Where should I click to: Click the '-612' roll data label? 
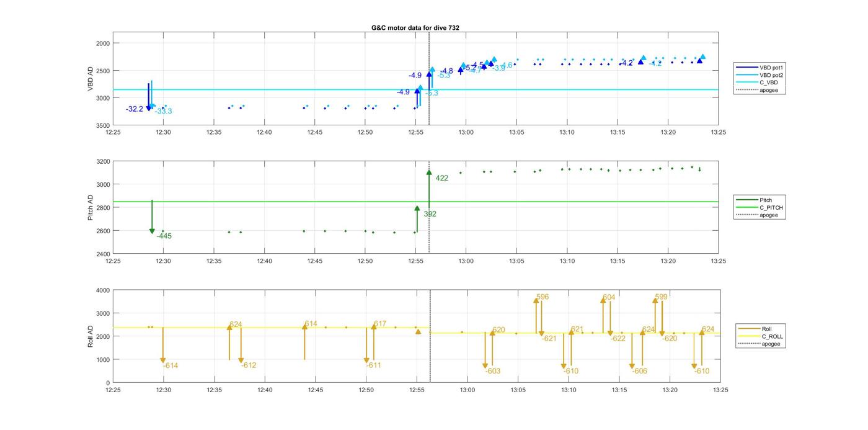[x=249, y=365]
